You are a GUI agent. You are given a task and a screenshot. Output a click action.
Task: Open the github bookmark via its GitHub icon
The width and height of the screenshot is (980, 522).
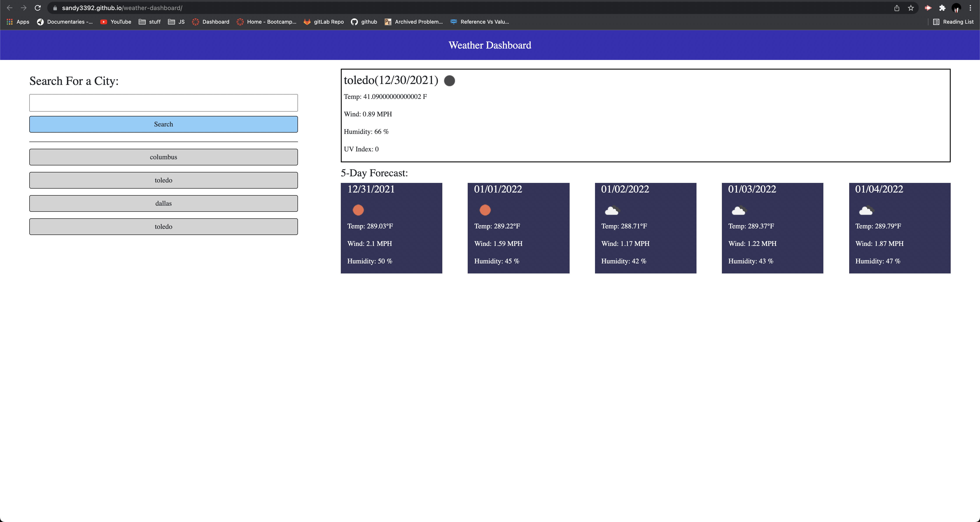click(355, 22)
